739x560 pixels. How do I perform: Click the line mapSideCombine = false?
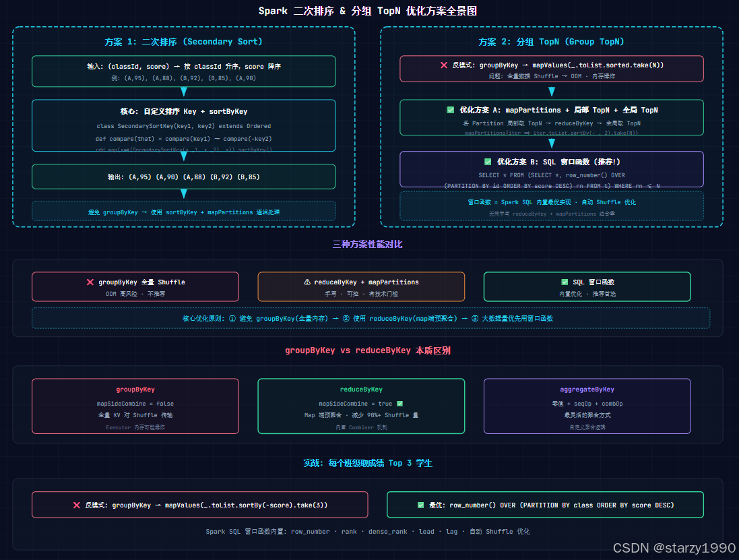135,404
